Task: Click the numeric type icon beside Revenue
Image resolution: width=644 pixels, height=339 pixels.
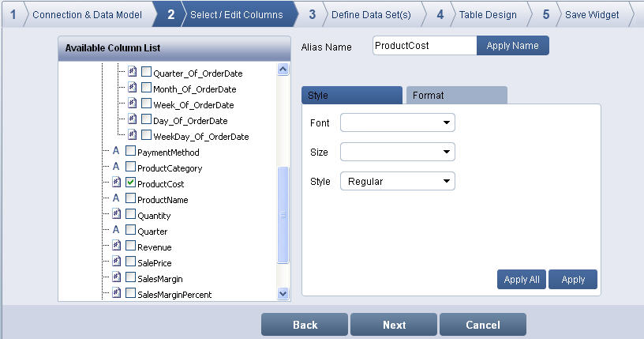Action: click(x=116, y=247)
